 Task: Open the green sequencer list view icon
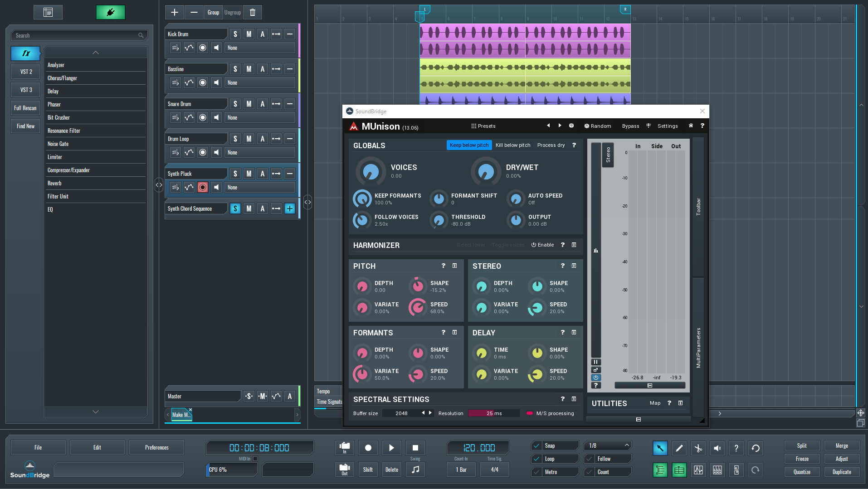pos(660,470)
